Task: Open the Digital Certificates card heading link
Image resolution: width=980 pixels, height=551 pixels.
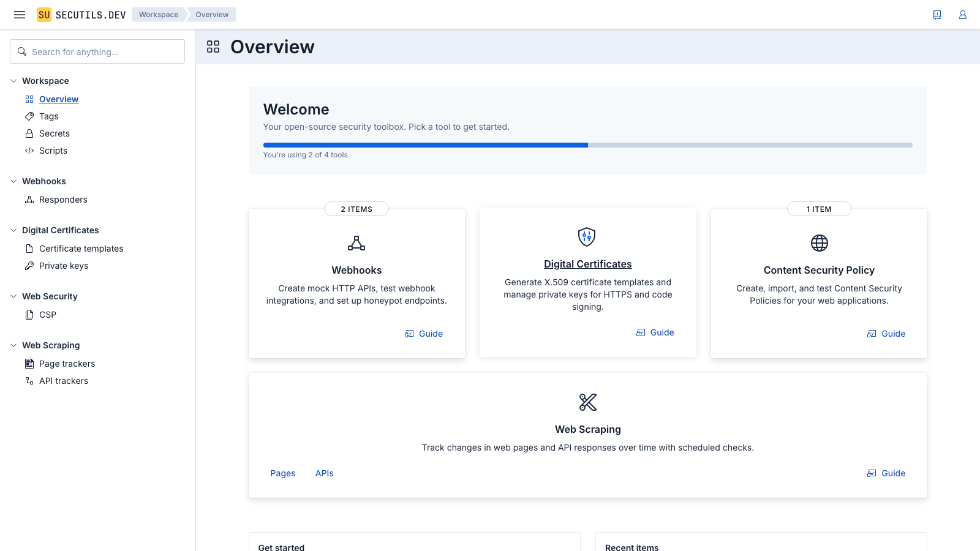Action: 587,264
